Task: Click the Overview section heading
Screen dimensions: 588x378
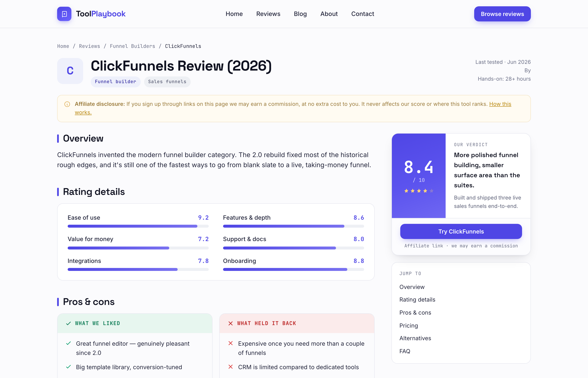Action: tap(83, 138)
